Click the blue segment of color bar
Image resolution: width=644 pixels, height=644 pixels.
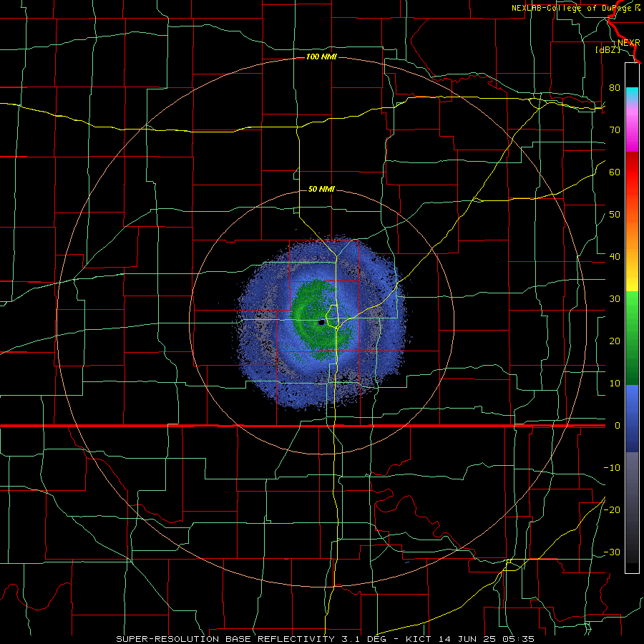click(632, 418)
